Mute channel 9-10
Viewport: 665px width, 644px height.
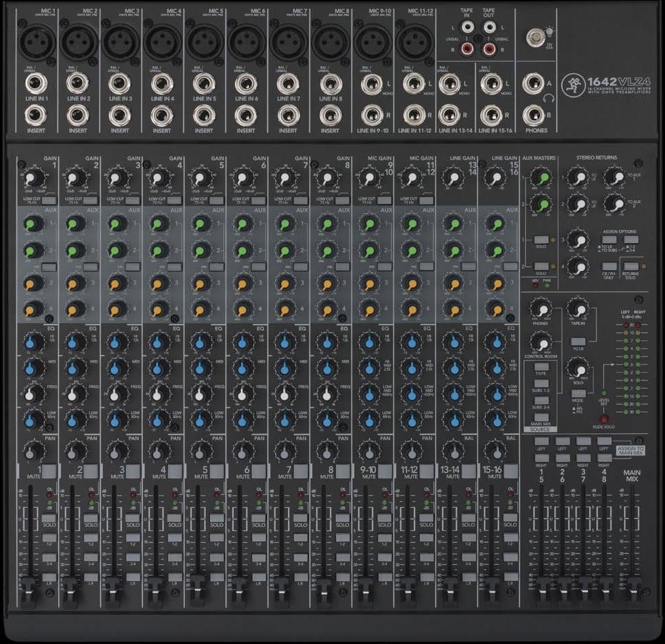[385, 471]
